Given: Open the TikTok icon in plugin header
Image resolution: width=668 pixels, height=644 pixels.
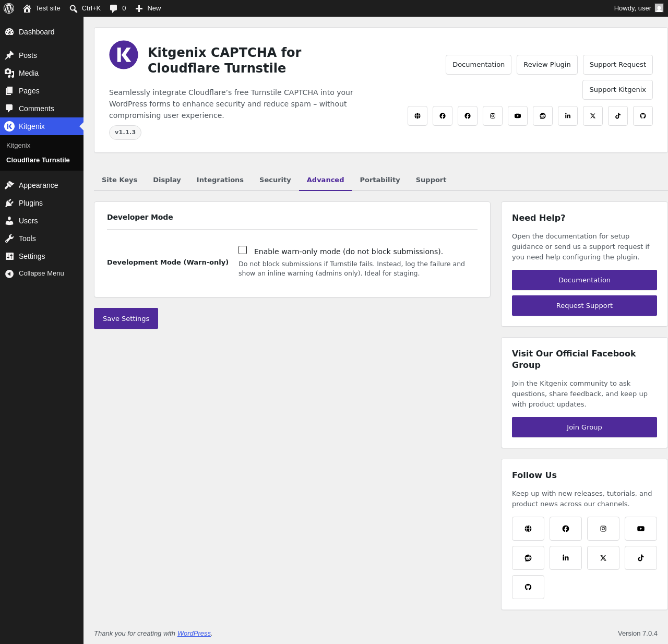Looking at the screenshot, I should coord(618,116).
